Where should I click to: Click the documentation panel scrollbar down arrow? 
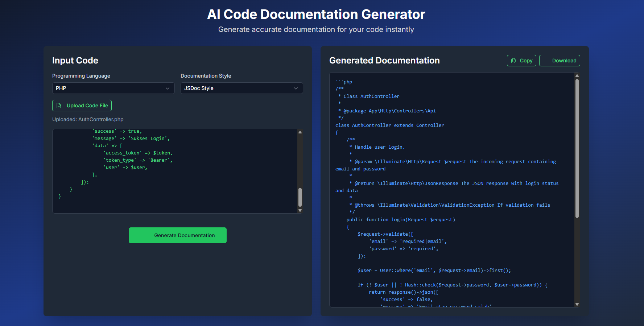577,304
